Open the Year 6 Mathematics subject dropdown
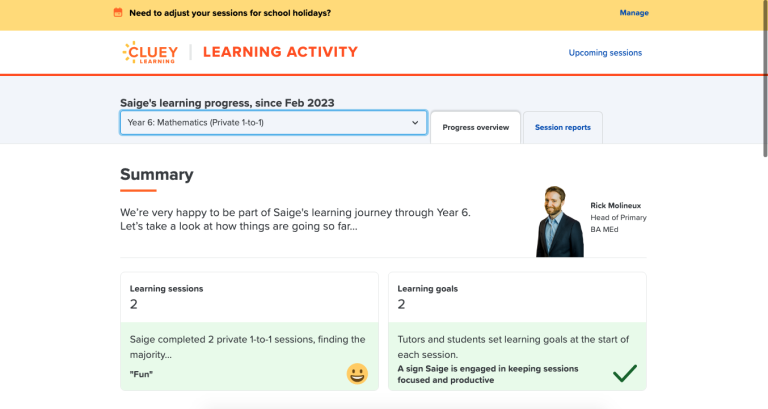 point(273,123)
